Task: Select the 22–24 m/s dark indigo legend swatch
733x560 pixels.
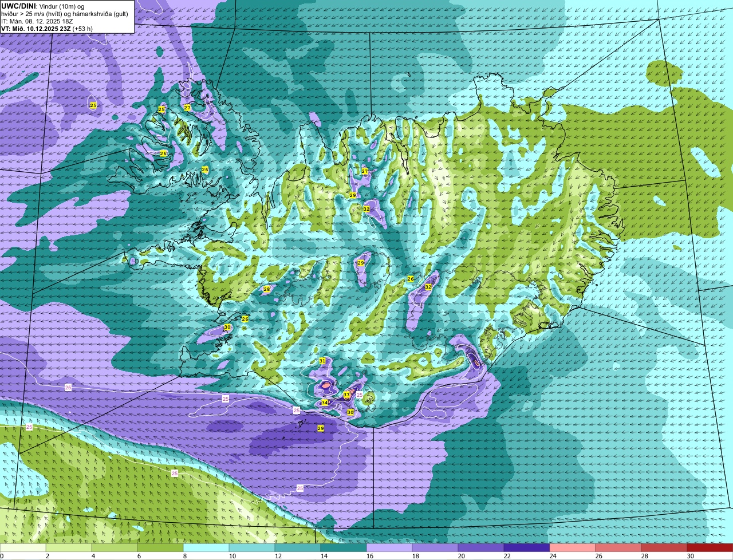Action: point(527,547)
